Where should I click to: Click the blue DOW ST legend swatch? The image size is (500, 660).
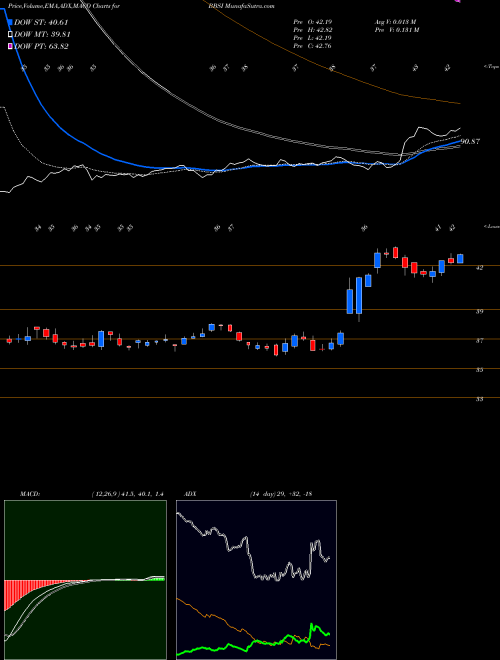(x=11, y=23)
